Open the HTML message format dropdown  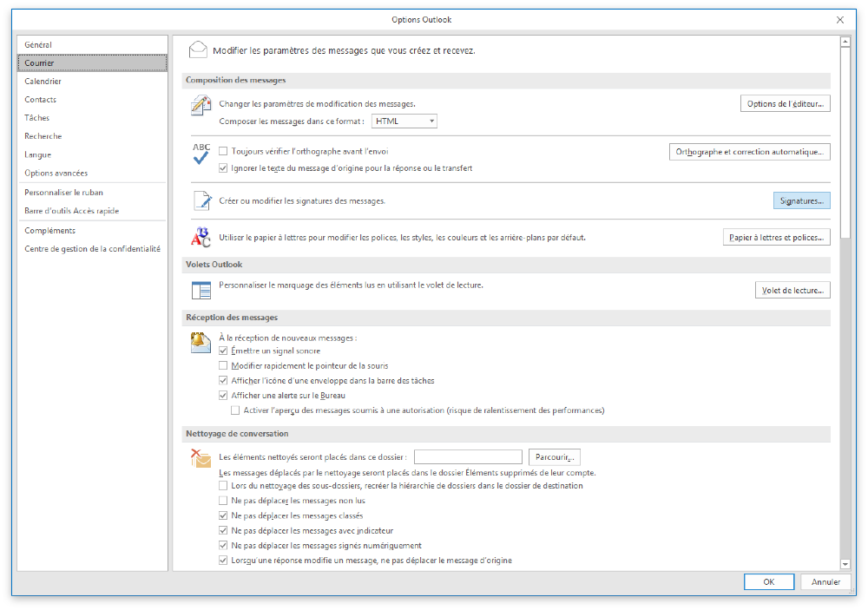point(404,121)
